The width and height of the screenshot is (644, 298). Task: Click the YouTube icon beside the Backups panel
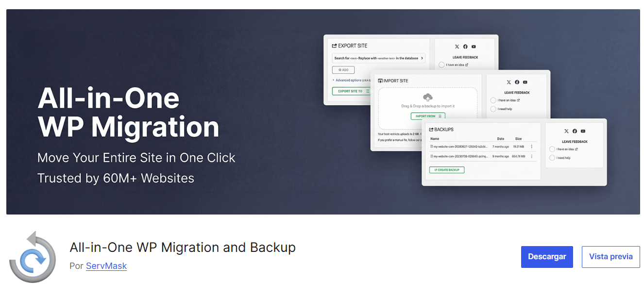[x=583, y=131]
